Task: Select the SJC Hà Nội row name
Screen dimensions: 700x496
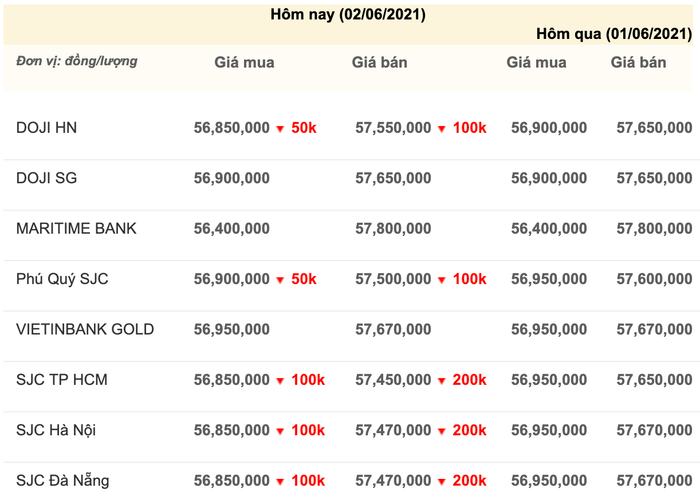Action: [x=56, y=430]
